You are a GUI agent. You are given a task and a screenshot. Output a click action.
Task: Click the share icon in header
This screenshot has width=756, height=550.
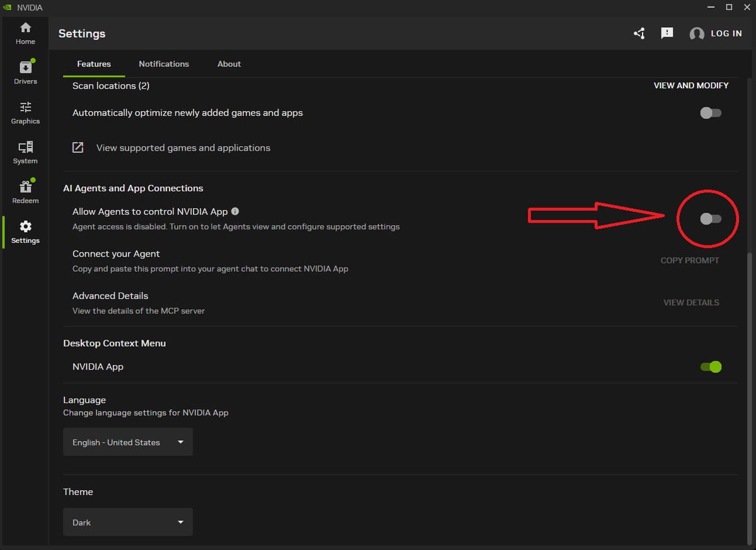click(639, 33)
